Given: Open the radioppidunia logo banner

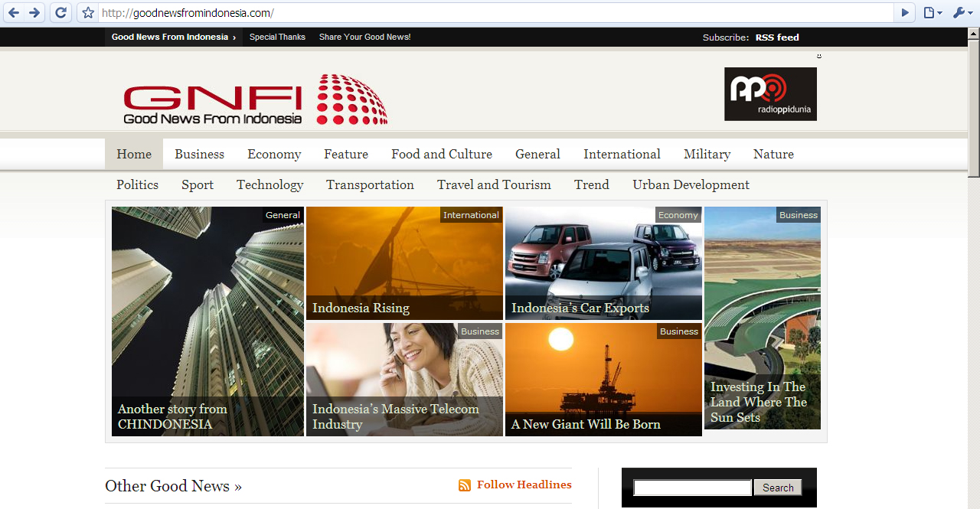Looking at the screenshot, I should click(x=770, y=94).
